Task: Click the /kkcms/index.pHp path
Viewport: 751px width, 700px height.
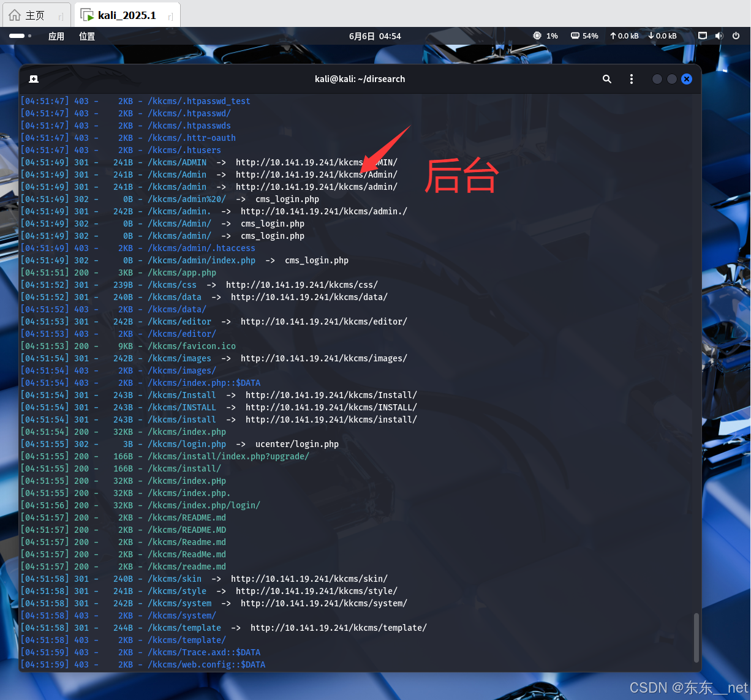Action: [187, 481]
